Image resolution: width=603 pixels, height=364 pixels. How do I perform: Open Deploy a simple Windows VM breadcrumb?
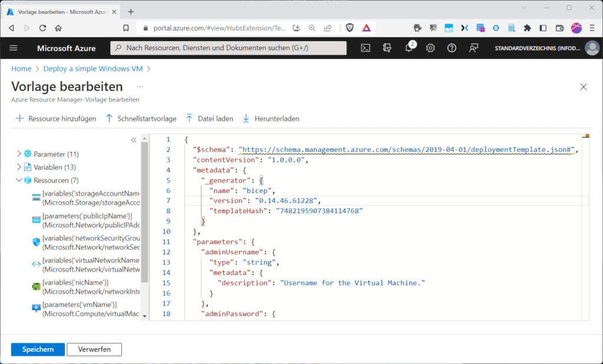point(92,68)
